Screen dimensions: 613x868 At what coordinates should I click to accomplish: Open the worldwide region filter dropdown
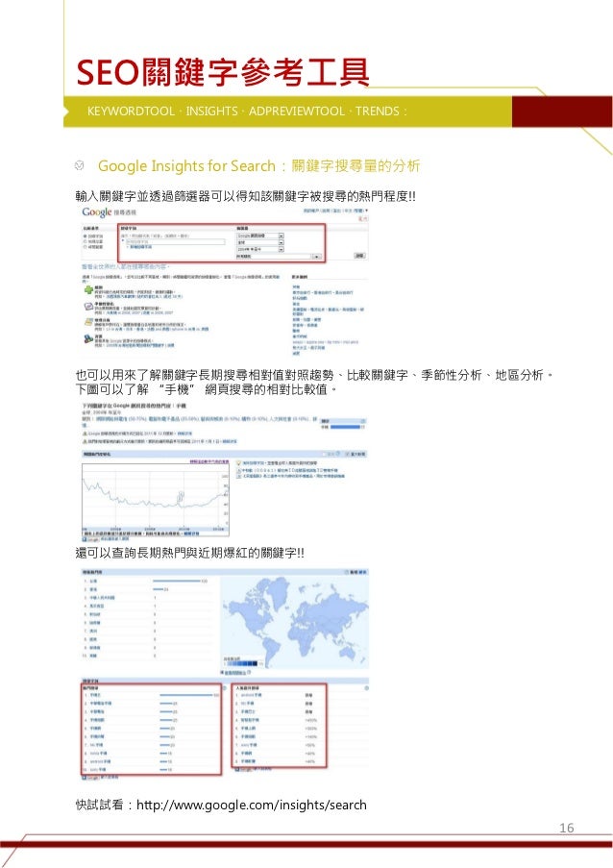click(x=260, y=242)
